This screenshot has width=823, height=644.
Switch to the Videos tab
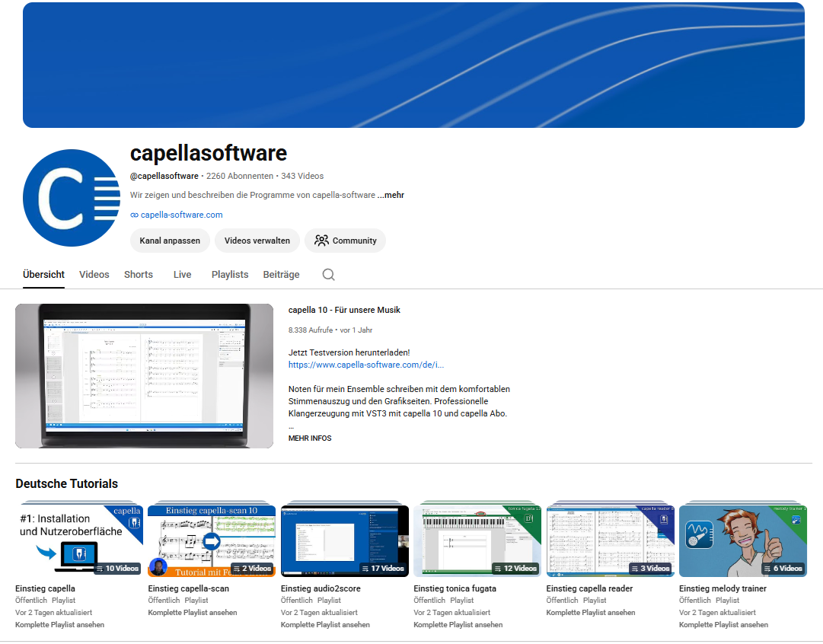[x=94, y=275]
